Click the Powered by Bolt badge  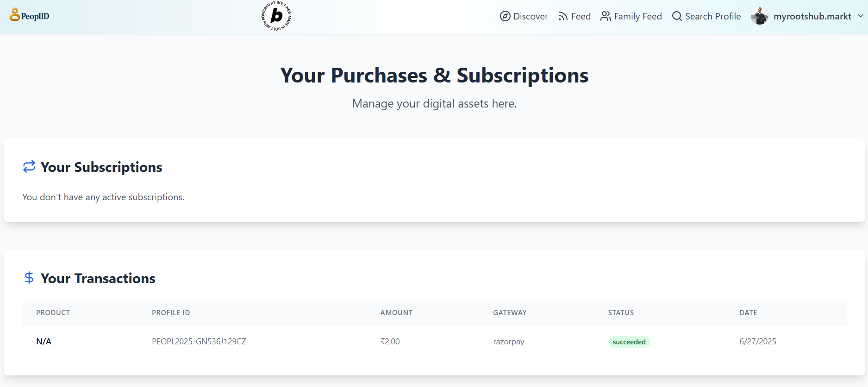coord(276,16)
